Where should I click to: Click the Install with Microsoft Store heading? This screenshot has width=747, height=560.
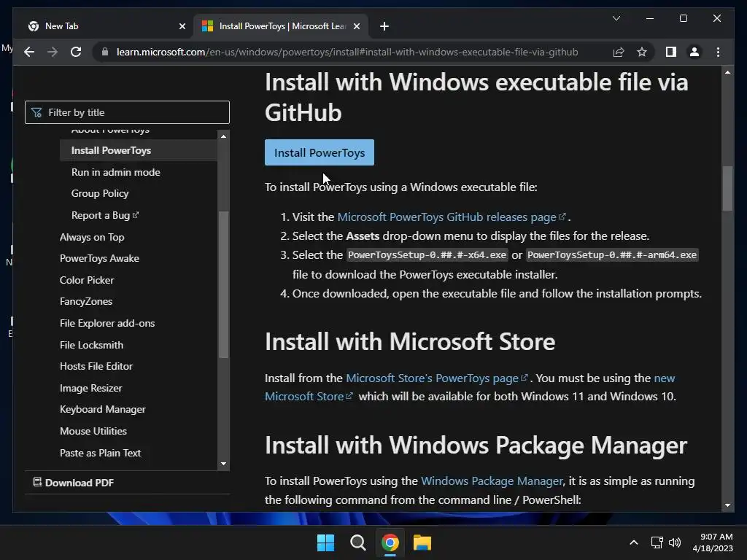410,341
